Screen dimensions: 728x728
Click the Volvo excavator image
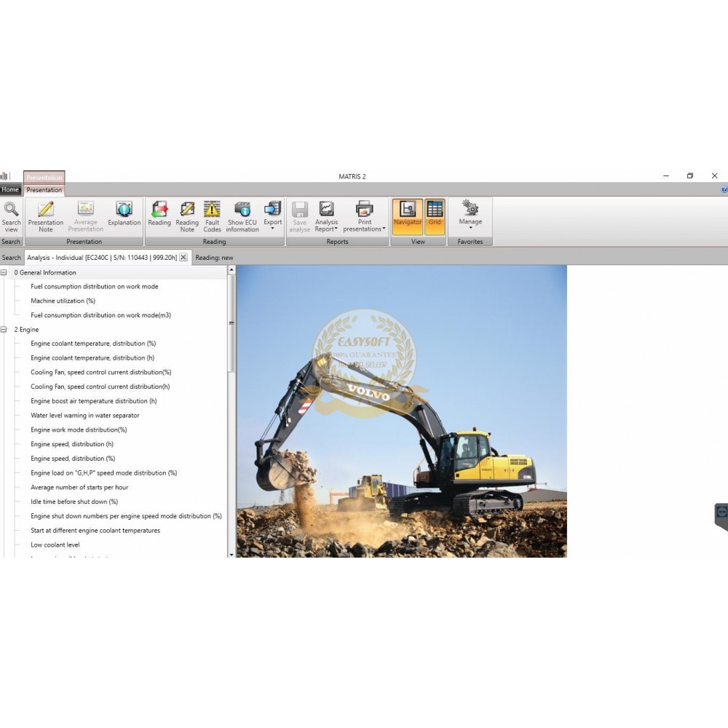[402, 411]
